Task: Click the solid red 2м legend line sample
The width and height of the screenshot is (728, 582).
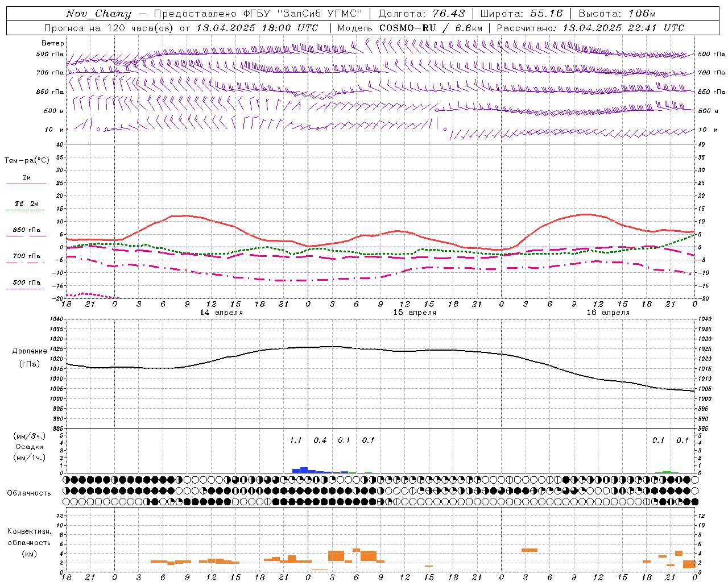Action: tap(26, 184)
